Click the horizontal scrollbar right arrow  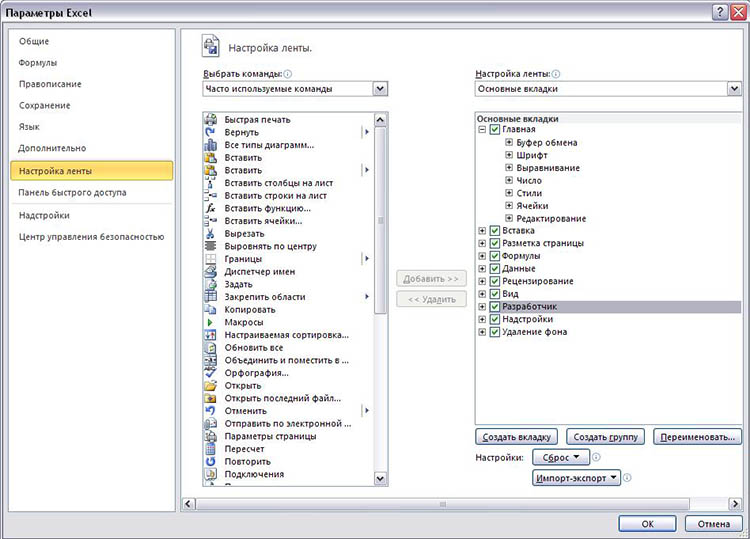(x=735, y=504)
